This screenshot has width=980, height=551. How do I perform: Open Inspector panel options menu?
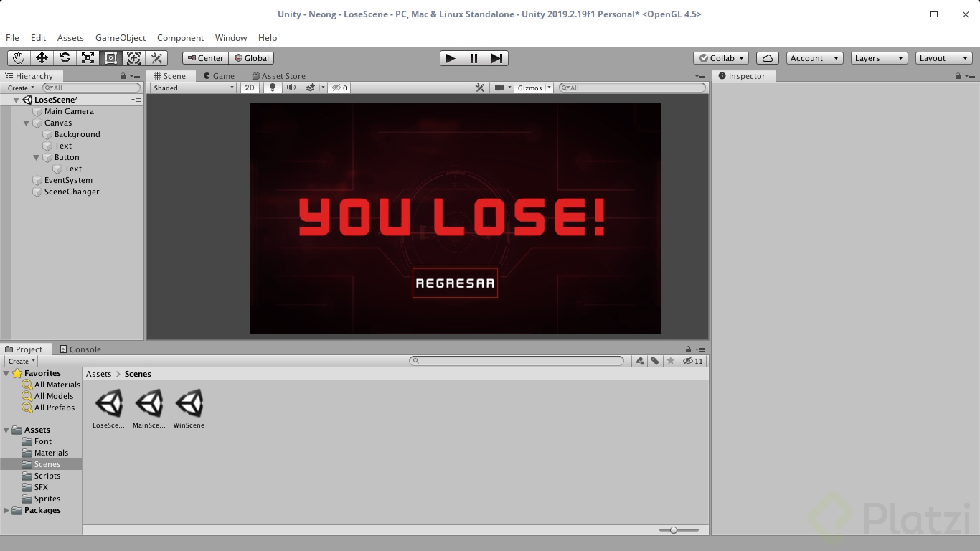coord(970,76)
